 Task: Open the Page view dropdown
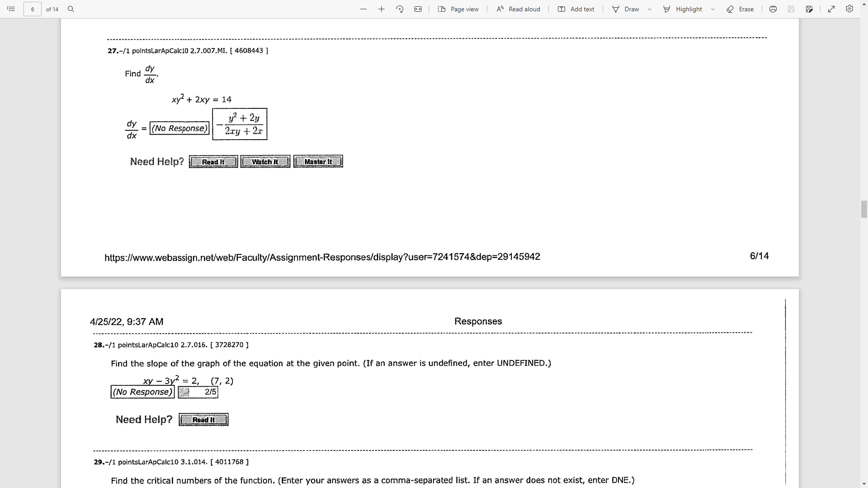click(458, 9)
